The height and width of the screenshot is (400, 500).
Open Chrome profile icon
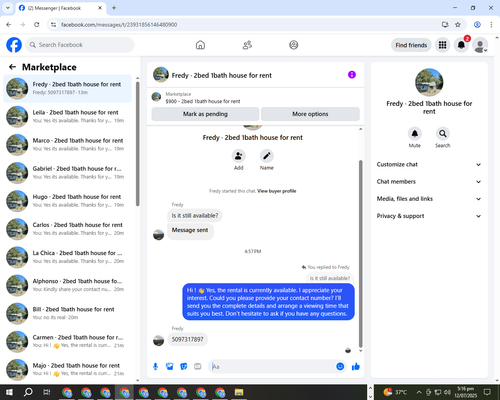pos(477,25)
